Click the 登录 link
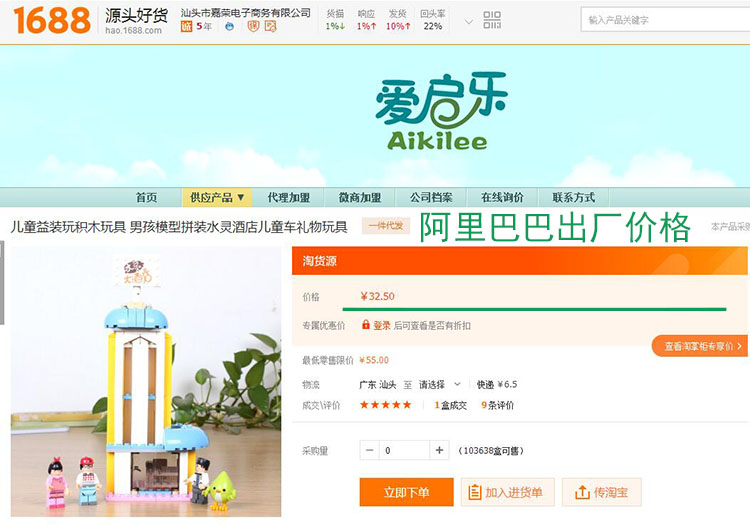 382,325
